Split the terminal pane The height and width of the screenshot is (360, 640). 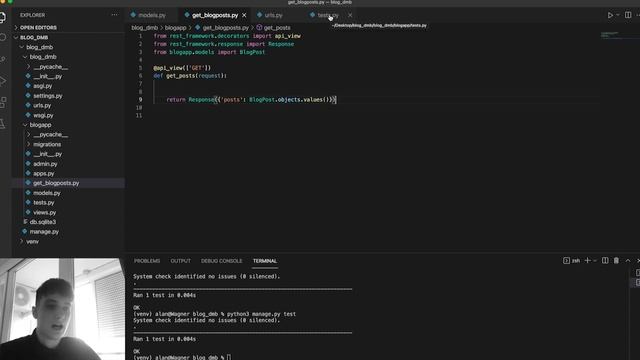(x=605, y=260)
